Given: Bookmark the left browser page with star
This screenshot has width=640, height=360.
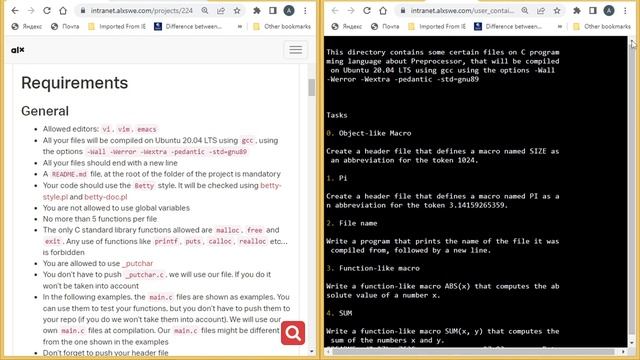Looking at the screenshot, I should pos(237,11).
